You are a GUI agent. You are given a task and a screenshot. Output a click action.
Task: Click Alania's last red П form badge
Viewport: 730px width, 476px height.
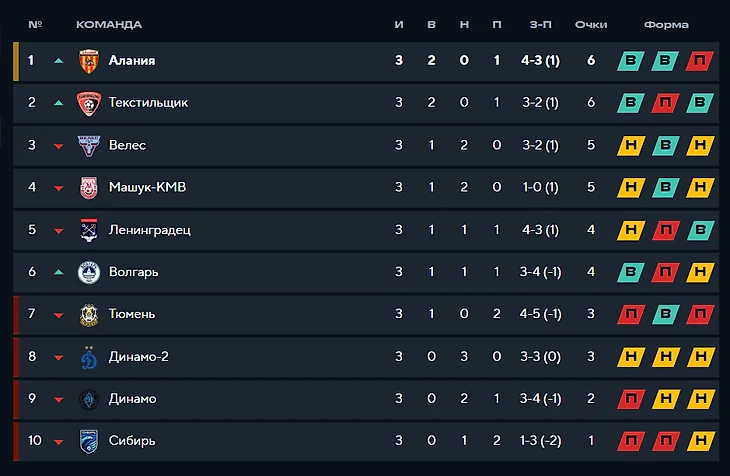699,61
